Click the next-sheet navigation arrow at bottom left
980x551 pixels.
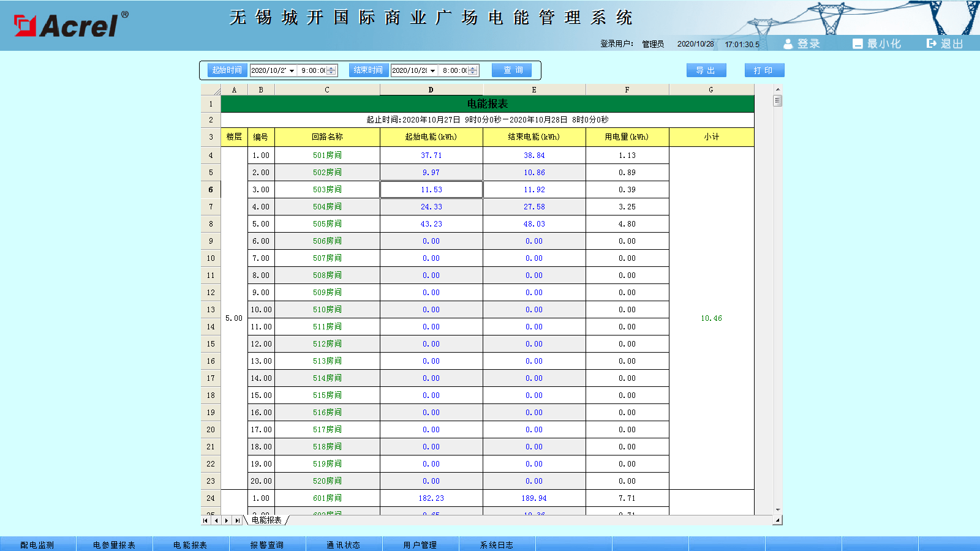225,521
